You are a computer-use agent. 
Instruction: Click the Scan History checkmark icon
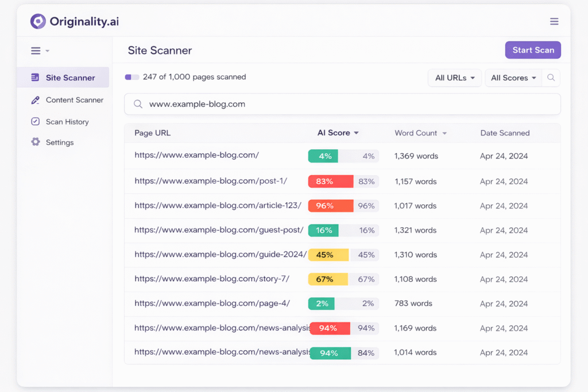36,122
